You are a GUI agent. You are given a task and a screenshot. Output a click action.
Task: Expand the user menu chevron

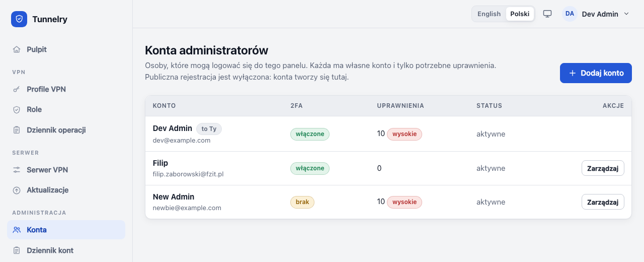click(x=626, y=14)
